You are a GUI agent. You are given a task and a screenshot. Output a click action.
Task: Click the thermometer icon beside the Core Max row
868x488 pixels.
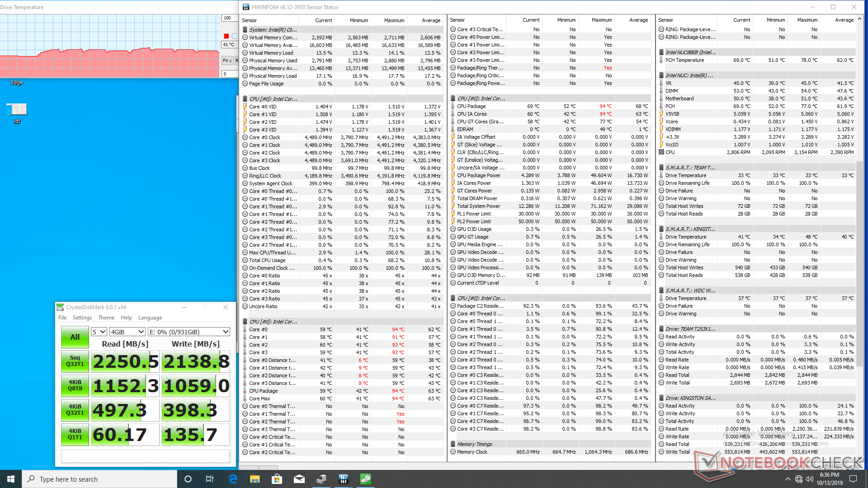pos(245,399)
